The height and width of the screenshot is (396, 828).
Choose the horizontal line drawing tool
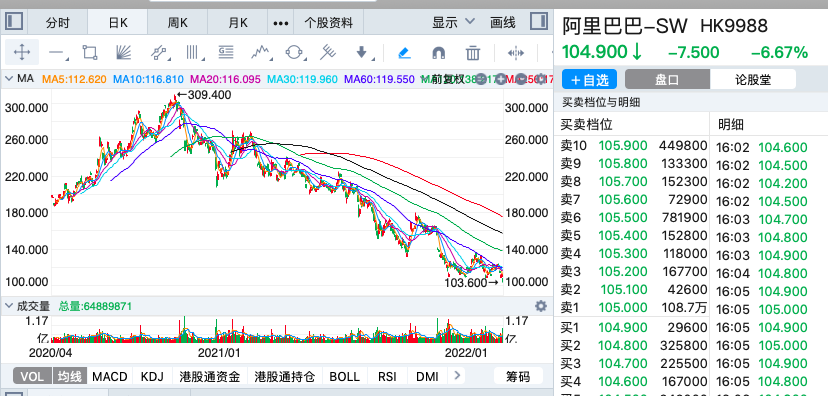57,52
